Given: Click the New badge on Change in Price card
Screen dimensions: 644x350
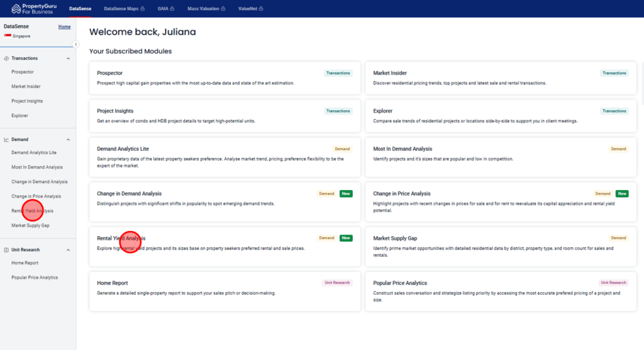Looking at the screenshot, I should 622,194.
